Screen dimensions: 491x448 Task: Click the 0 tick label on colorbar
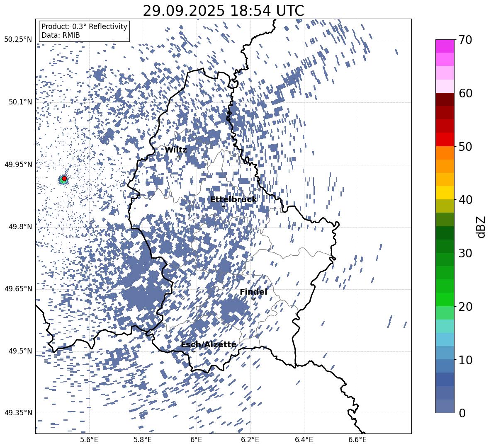pyautogui.click(x=462, y=413)
